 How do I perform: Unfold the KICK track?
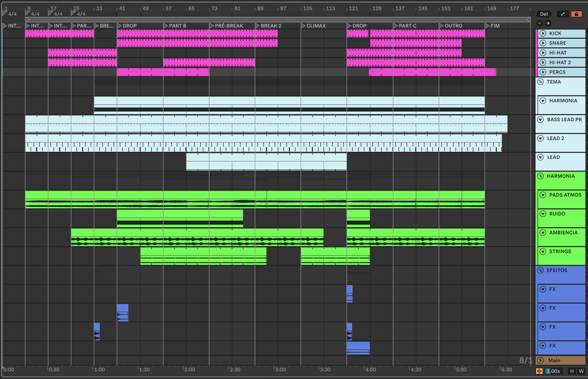tap(543, 33)
